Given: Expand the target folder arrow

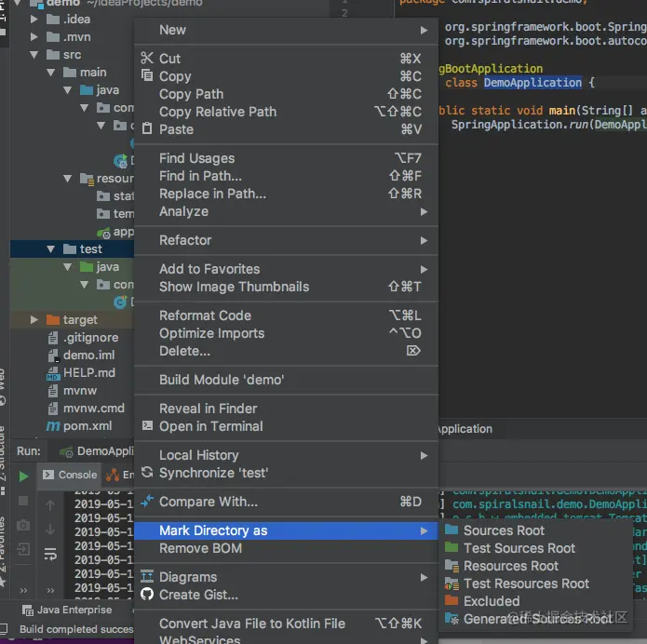Looking at the screenshot, I should tap(34, 319).
